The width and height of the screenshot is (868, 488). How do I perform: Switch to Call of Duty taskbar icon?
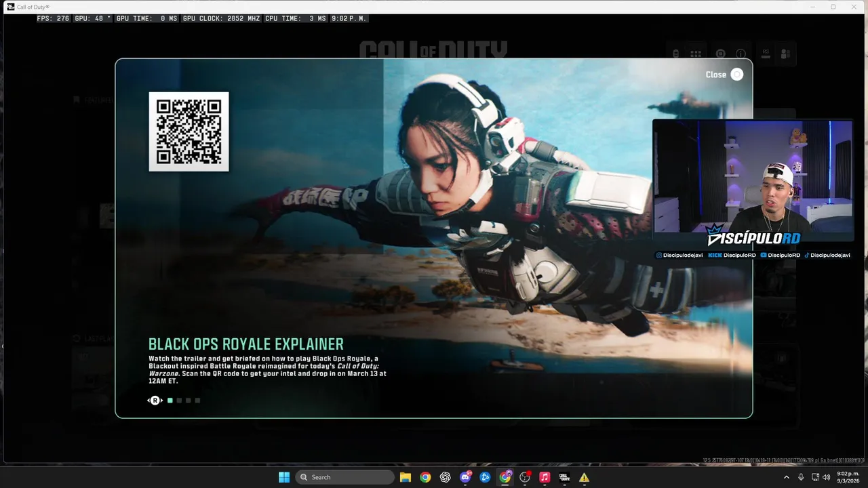click(x=564, y=477)
